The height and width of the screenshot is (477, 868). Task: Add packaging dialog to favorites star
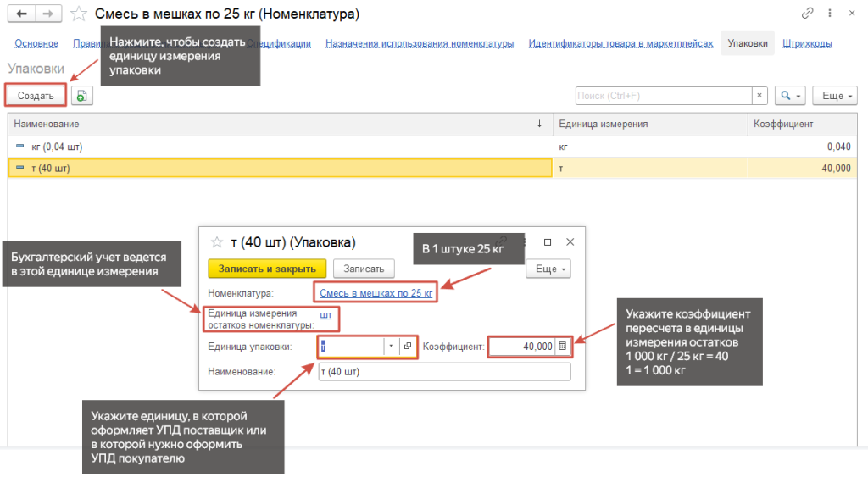pyautogui.click(x=217, y=242)
